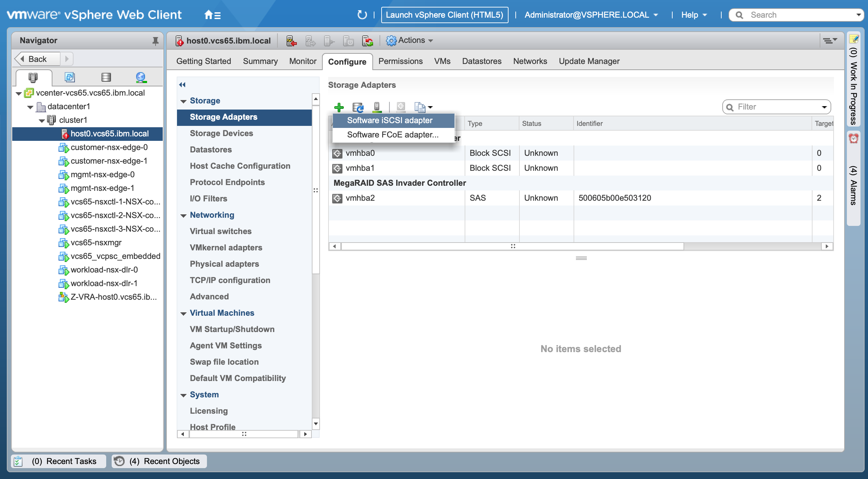
Task: Click the vmhba2 adapter icon
Action: coord(337,198)
